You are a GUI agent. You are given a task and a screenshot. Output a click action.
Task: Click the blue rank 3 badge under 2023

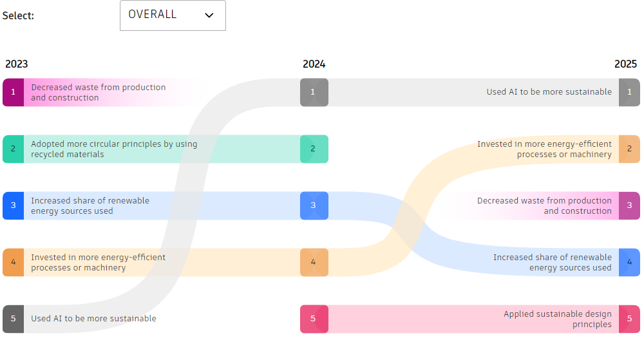[x=13, y=205]
